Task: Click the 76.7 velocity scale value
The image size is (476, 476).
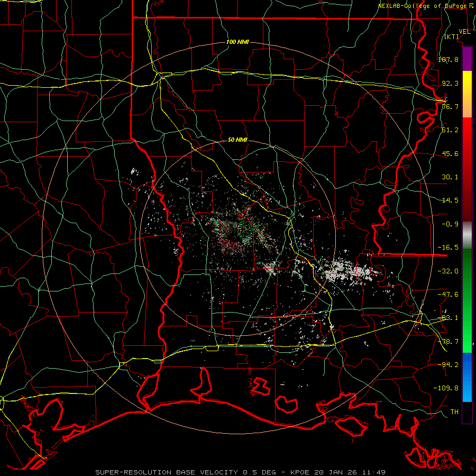Action: pos(450,106)
